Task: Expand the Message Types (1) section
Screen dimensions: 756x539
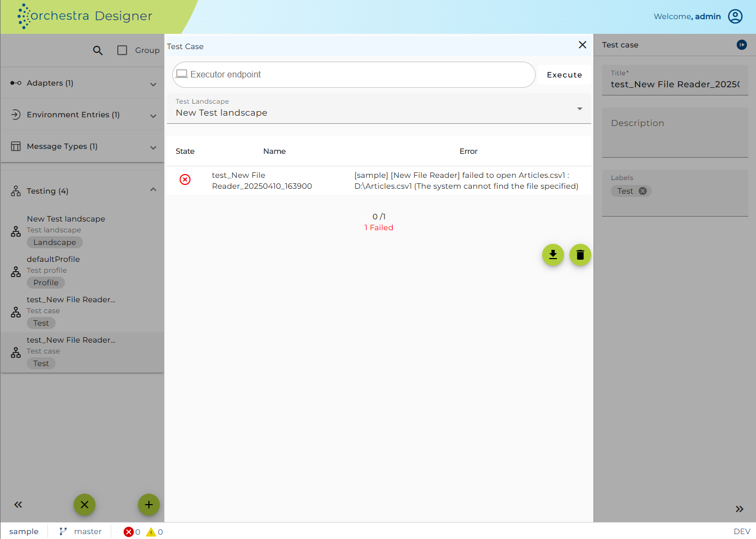Action: (x=82, y=146)
